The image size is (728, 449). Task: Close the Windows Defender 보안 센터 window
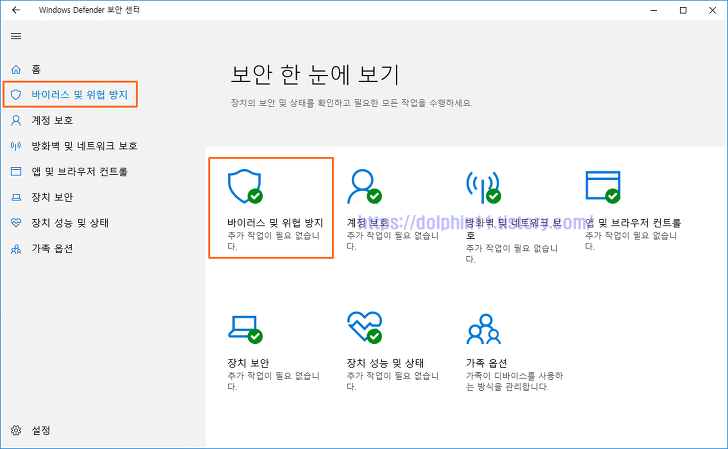click(713, 10)
